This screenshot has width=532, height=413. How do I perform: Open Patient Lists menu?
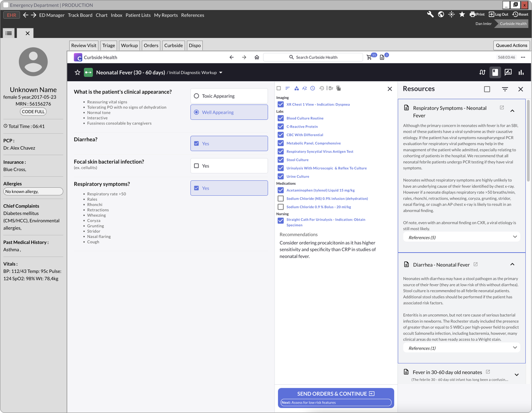[x=138, y=15]
